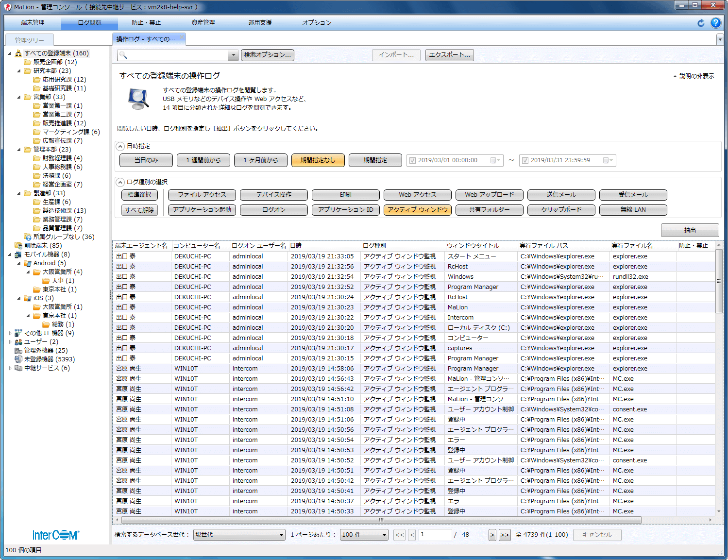The height and width of the screenshot is (560, 728).
Task: Toggle the end date checkbox for 2019/03/31
Action: click(525, 160)
